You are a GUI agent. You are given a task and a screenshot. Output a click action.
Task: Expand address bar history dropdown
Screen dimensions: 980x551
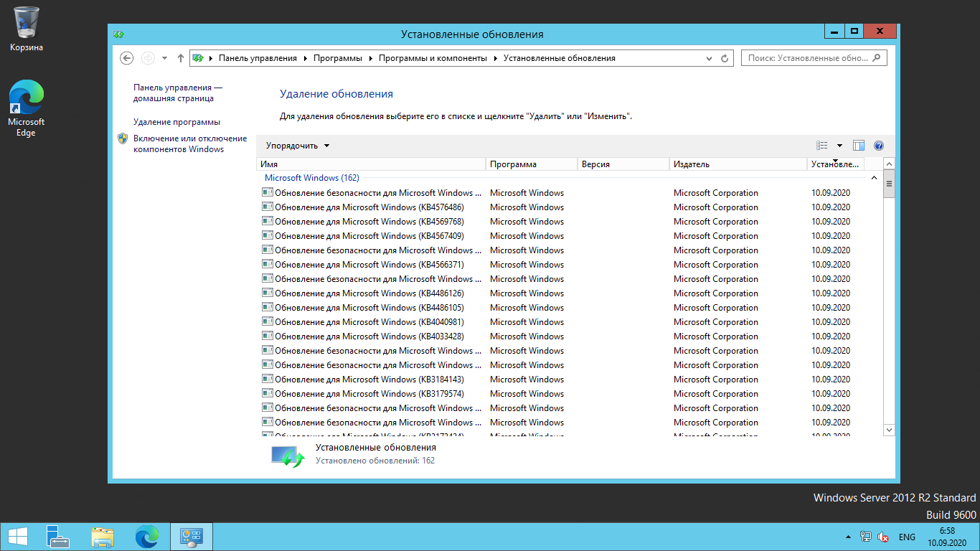[x=709, y=58]
